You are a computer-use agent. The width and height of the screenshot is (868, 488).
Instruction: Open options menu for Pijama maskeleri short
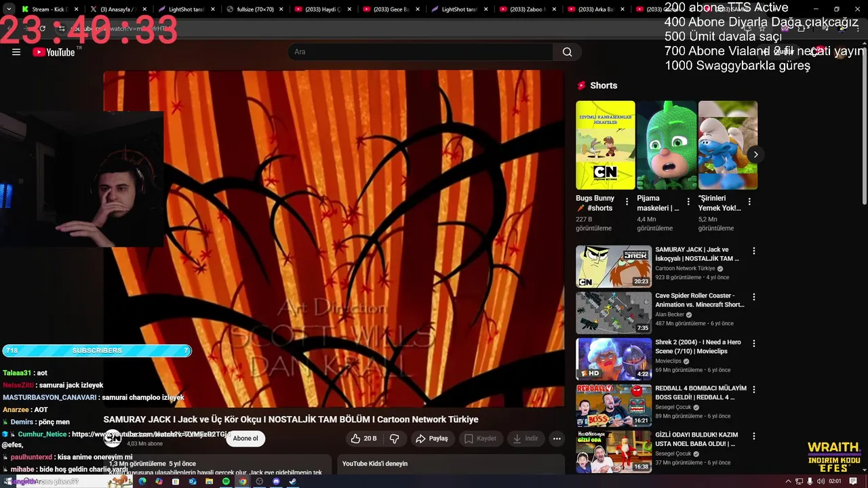(688, 201)
